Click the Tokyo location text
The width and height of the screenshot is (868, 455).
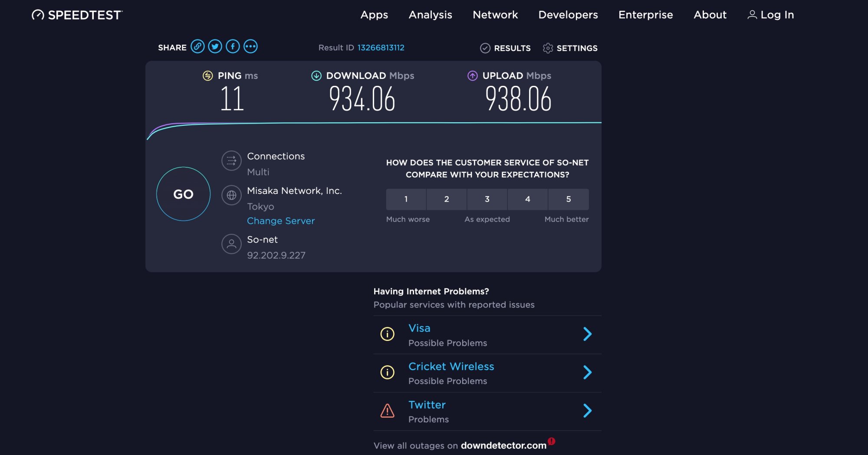point(260,206)
